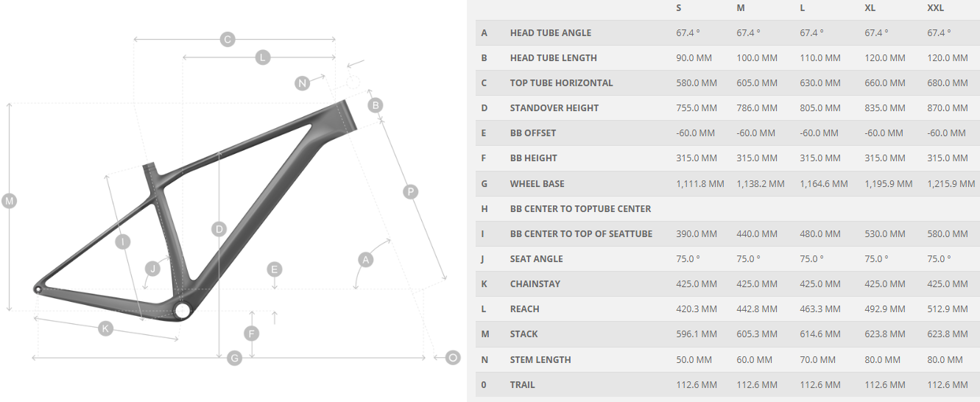Image resolution: width=980 pixels, height=402 pixels.
Task: Select the XXL size column header
Action: click(x=935, y=7)
